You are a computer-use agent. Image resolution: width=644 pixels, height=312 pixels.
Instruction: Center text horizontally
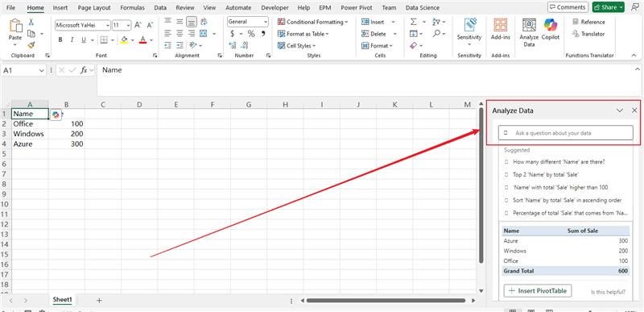click(180, 33)
